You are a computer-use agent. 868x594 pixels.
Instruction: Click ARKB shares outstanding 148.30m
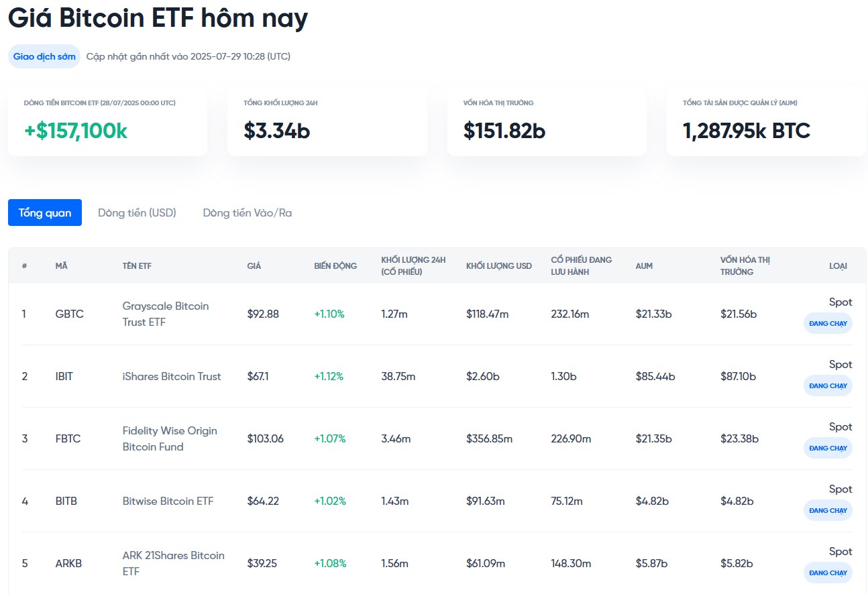(x=571, y=563)
